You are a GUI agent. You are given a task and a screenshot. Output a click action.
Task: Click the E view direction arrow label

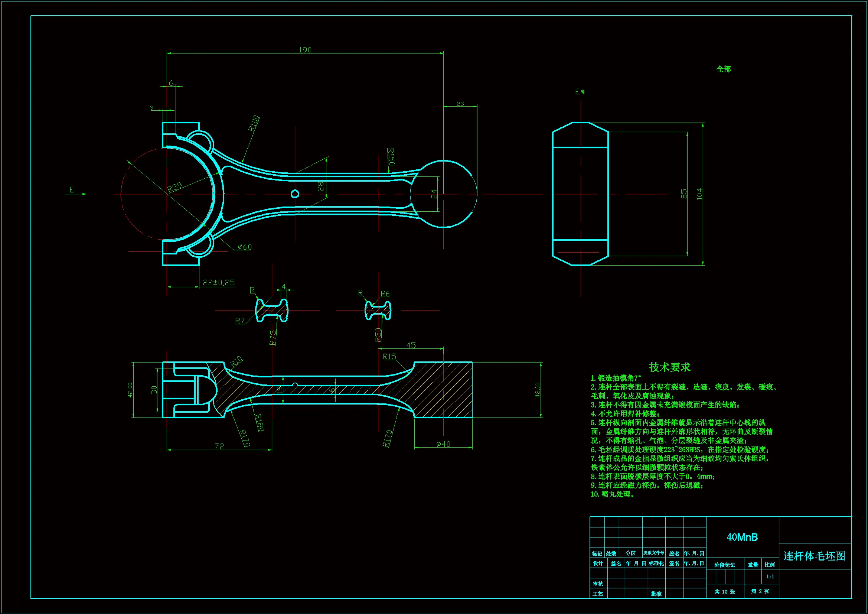click(x=72, y=189)
